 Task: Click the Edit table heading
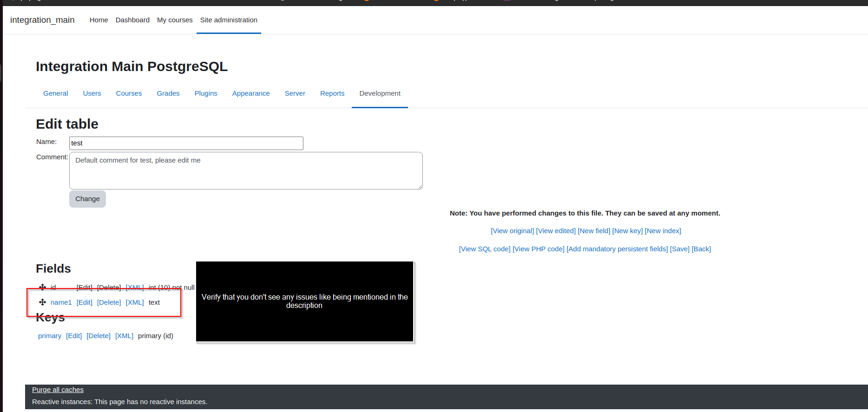[67, 124]
